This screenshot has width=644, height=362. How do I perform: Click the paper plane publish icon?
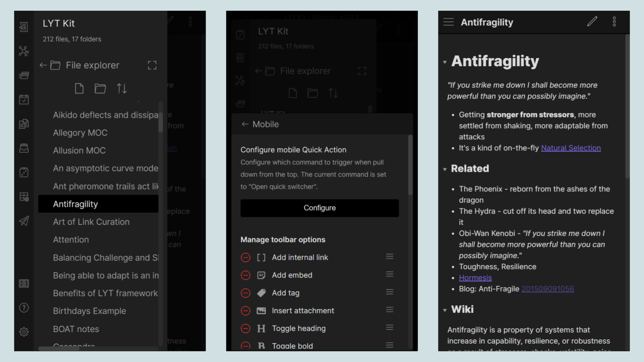24,221
